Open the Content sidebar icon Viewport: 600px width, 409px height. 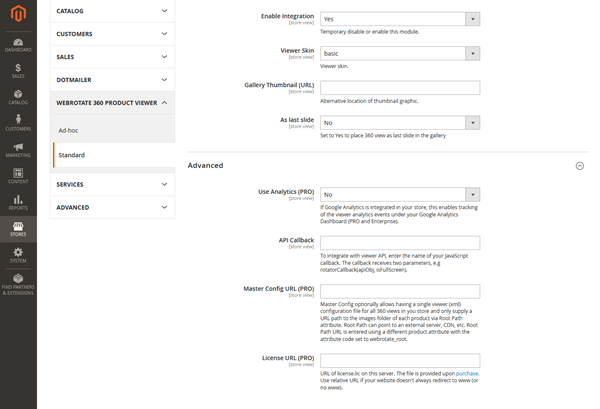(x=18, y=177)
